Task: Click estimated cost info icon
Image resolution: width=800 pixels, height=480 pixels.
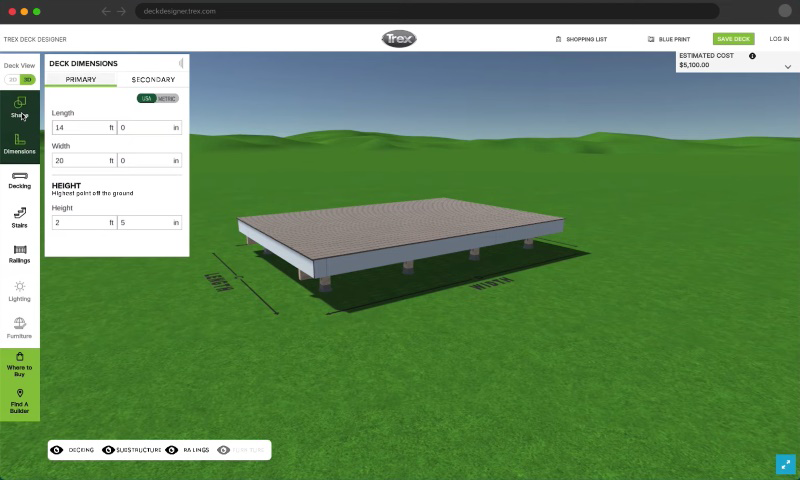Action: coord(752,56)
